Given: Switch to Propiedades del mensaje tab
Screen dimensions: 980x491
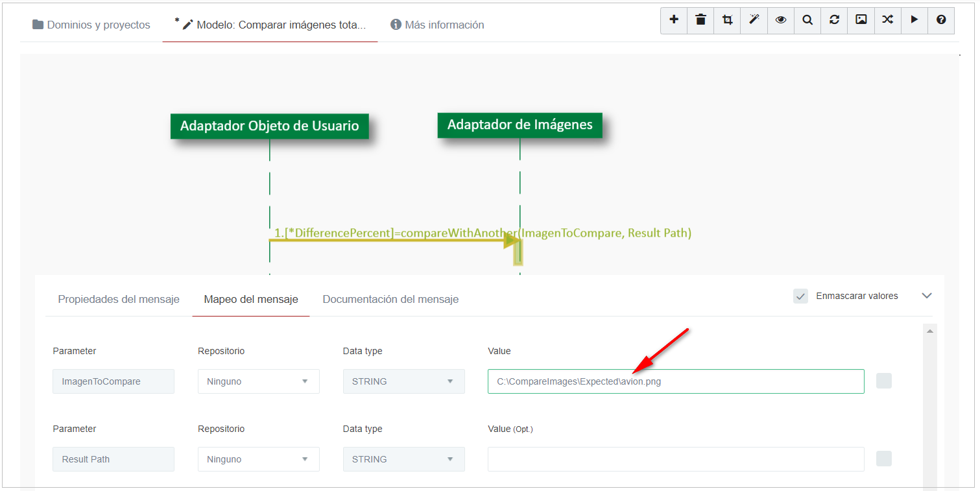Looking at the screenshot, I should [119, 300].
